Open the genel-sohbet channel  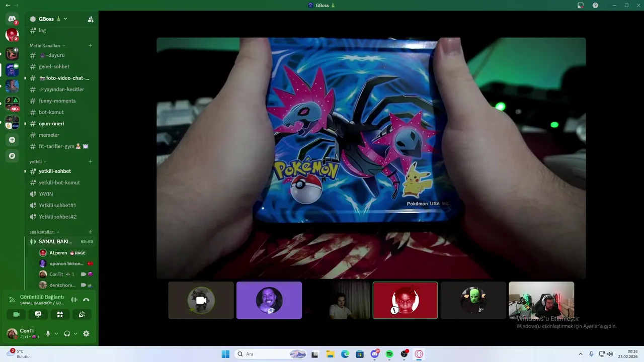coord(60,66)
